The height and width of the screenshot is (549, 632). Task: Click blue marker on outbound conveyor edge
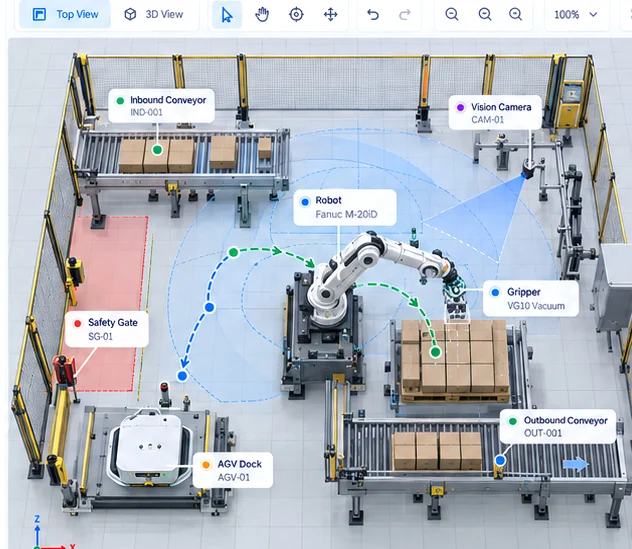click(500, 460)
